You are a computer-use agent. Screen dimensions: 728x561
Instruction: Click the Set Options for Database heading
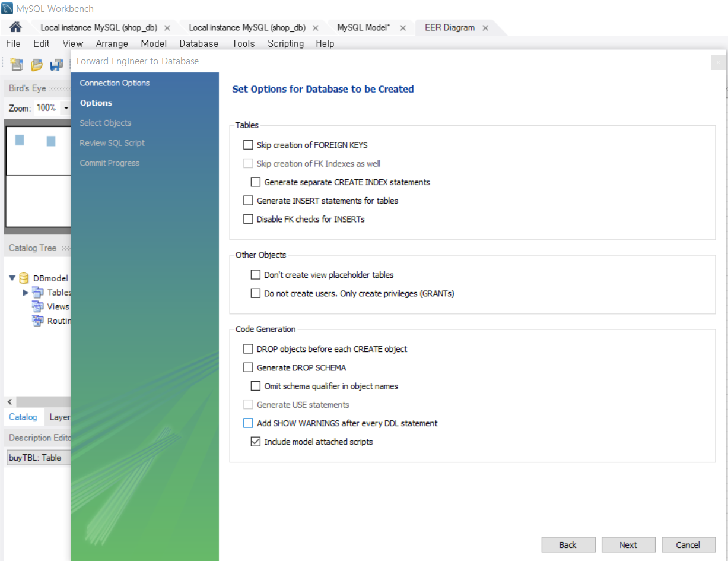(x=323, y=89)
